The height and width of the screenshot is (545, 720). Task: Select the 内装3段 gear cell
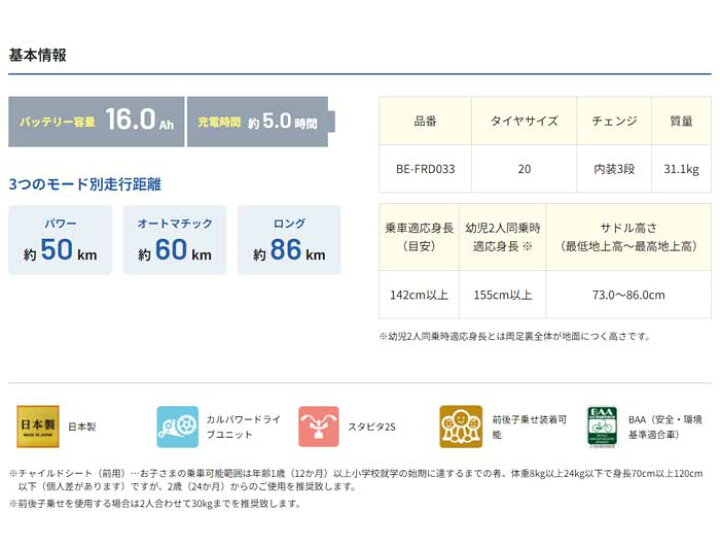point(614,169)
